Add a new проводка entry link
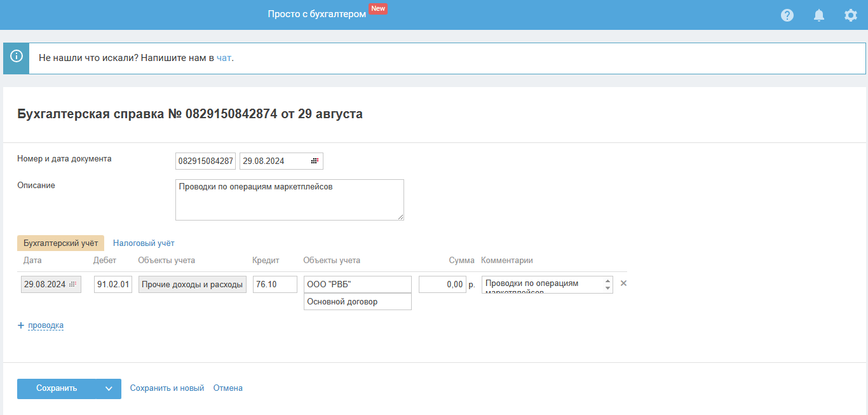The image size is (868, 415). [46, 325]
